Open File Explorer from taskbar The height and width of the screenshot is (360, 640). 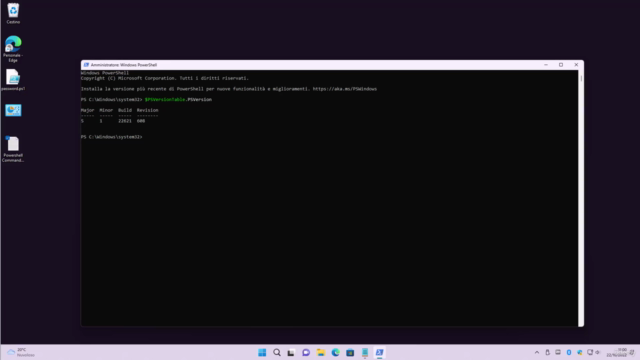click(321, 353)
